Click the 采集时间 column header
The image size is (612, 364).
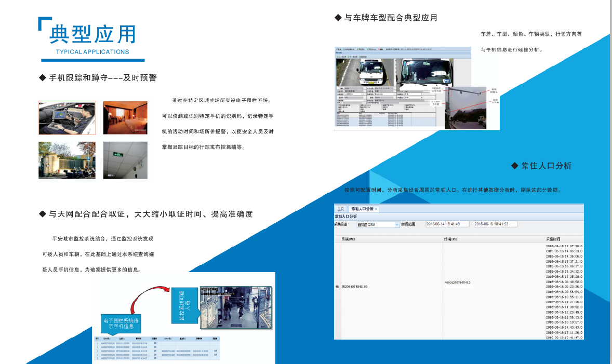click(x=554, y=239)
